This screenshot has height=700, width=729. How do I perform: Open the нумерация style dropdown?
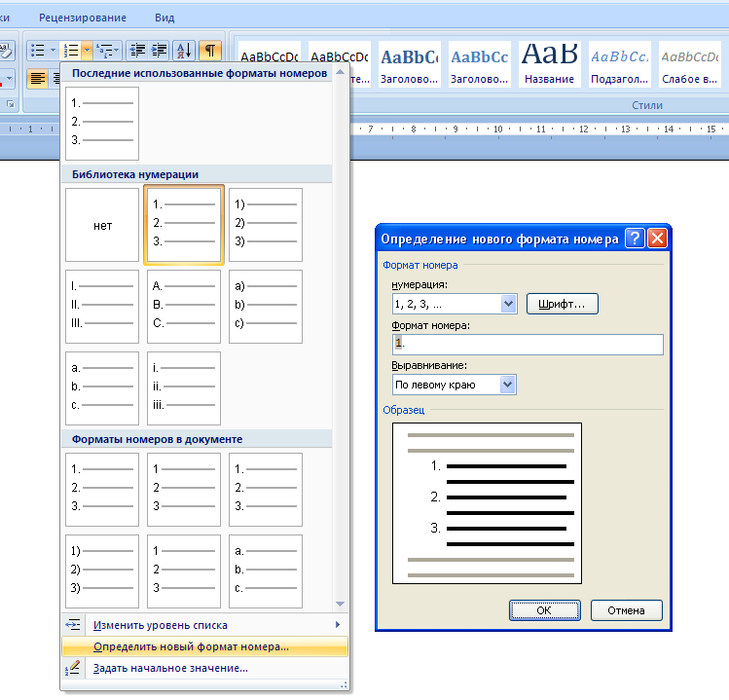click(509, 304)
